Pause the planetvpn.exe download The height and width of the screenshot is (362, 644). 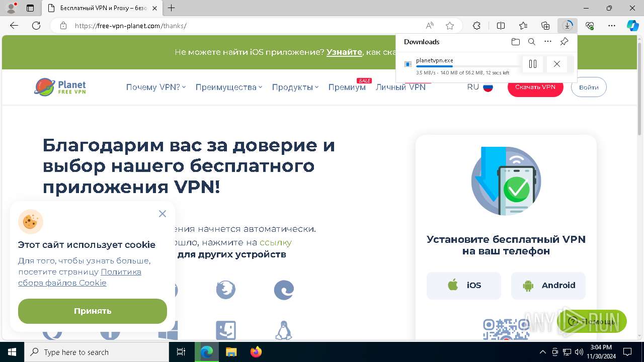tap(533, 64)
